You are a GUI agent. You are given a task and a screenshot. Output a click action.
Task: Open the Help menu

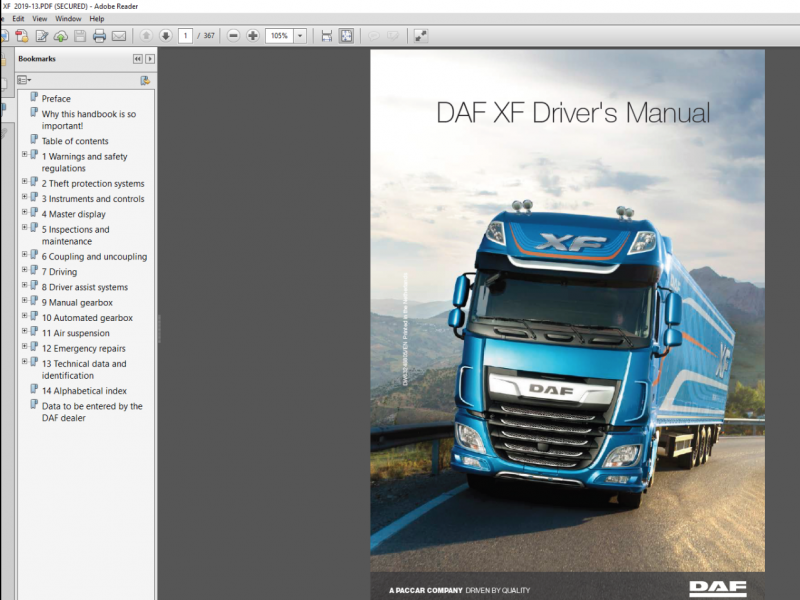[97, 19]
